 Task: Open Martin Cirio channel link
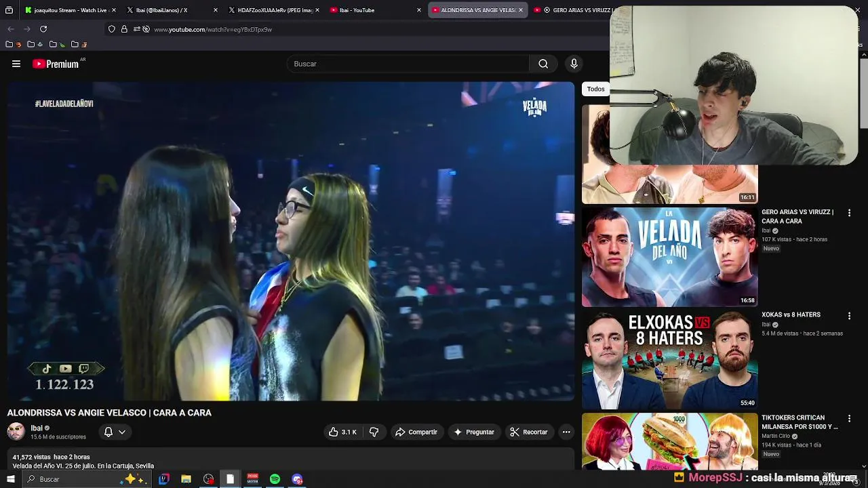pos(776,436)
